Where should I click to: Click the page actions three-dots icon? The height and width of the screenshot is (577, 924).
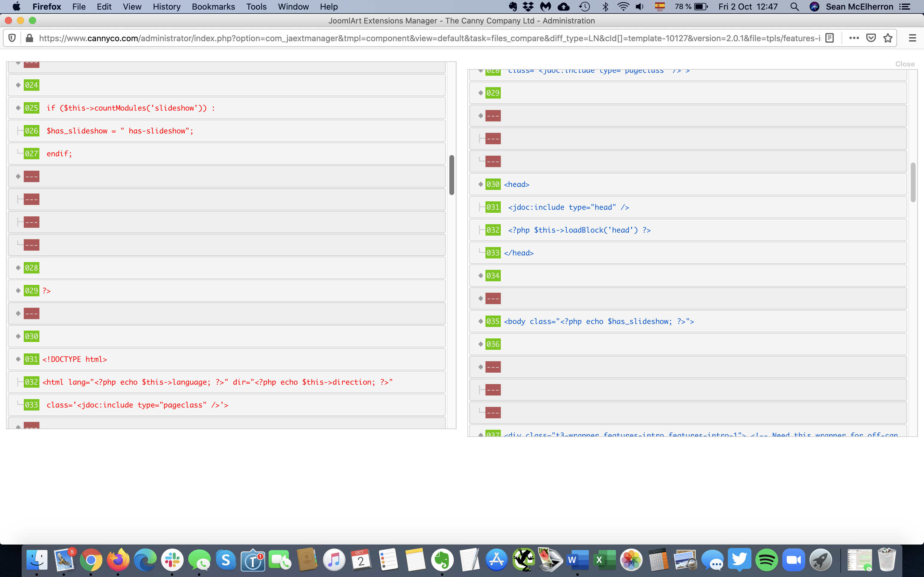tap(854, 38)
